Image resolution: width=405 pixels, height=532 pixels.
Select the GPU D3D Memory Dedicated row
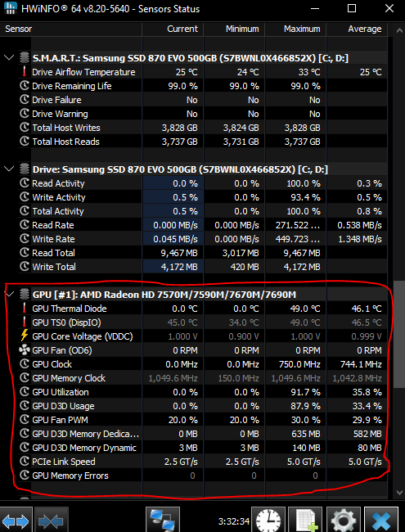pos(203,434)
